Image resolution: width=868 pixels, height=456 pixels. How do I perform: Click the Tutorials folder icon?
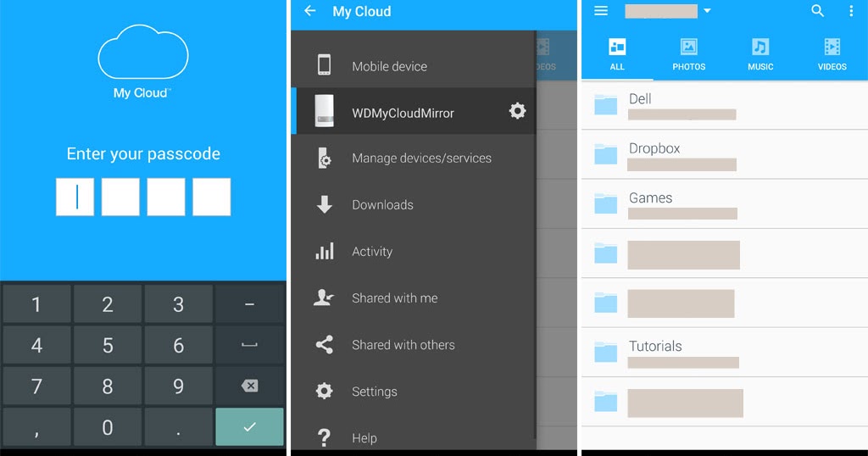click(605, 352)
